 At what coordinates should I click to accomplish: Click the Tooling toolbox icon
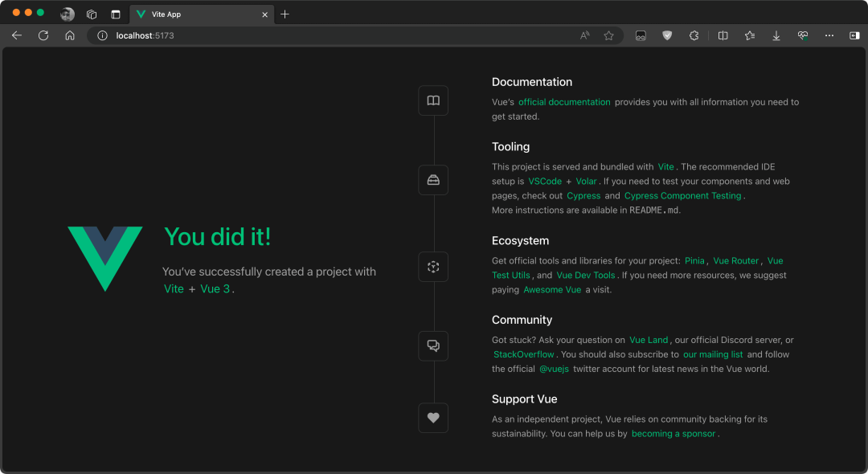(x=433, y=180)
